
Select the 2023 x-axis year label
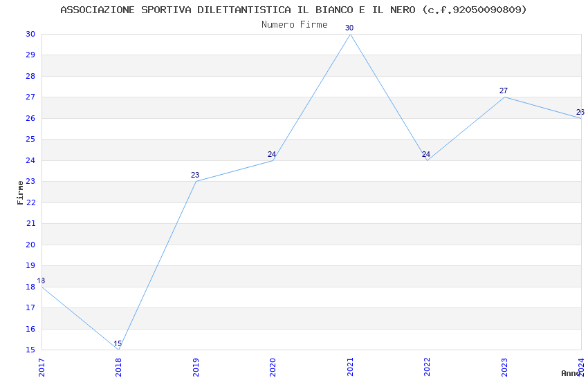point(504,368)
